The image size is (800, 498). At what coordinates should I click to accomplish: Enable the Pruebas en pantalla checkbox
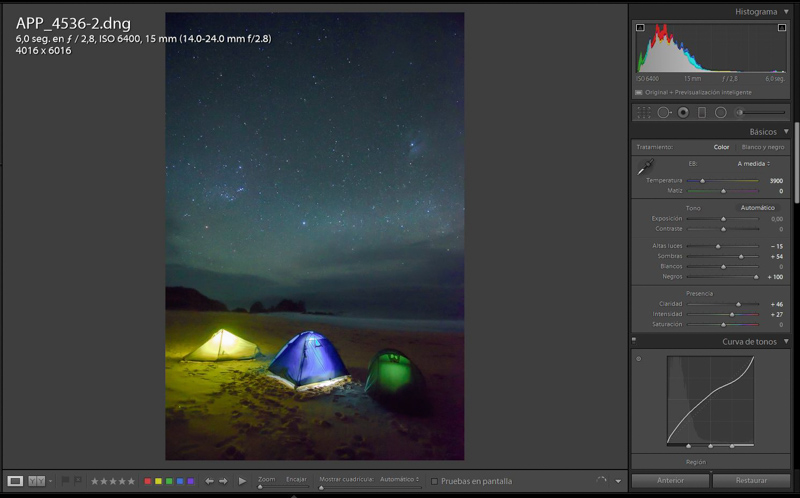434,481
